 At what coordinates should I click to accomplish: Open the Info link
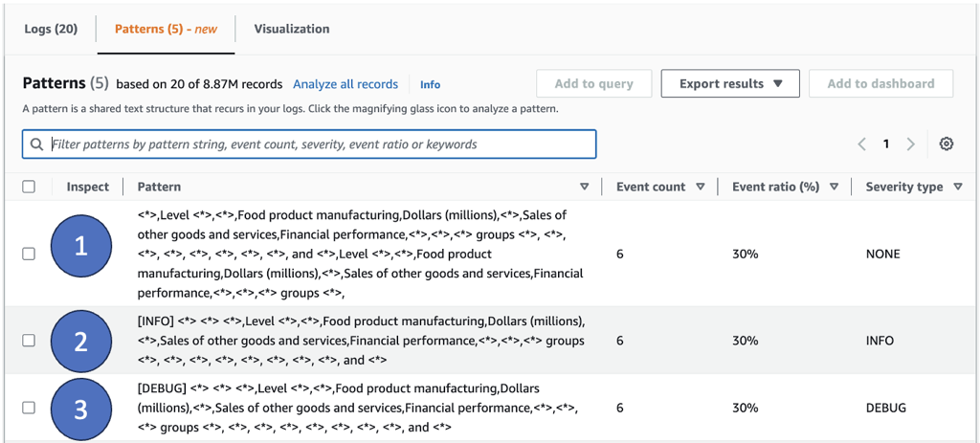click(430, 84)
